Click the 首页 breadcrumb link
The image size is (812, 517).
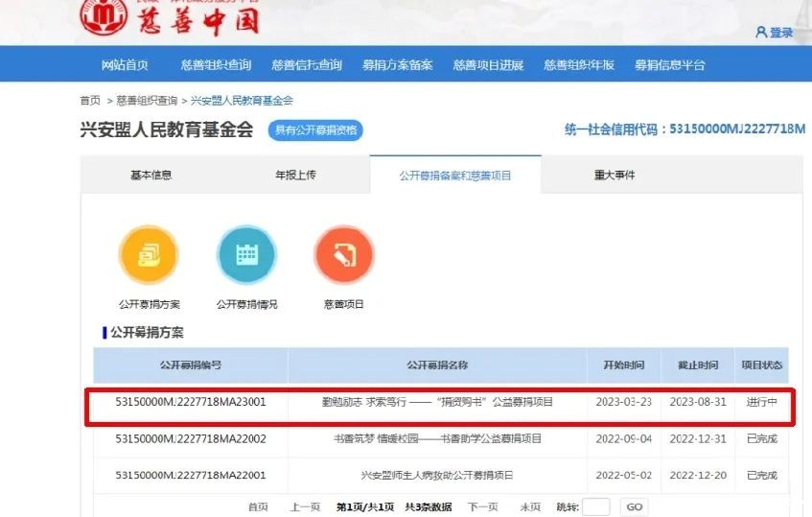click(x=90, y=101)
